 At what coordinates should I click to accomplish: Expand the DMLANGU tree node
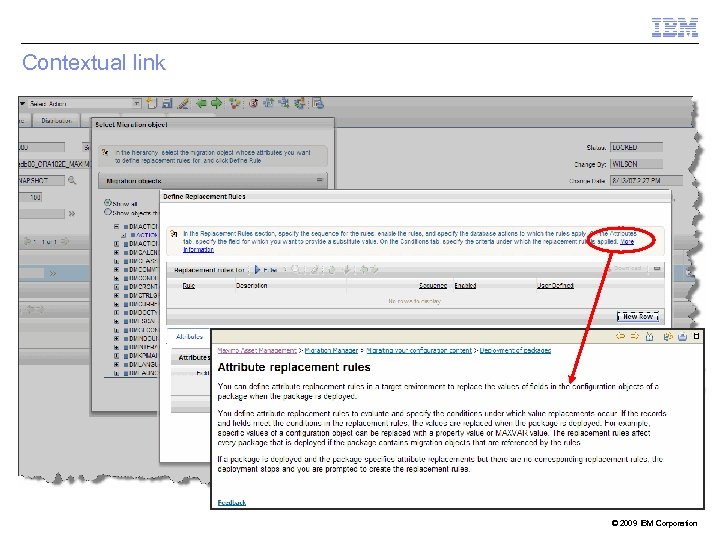pyautogui.click(x=117, y=364)
